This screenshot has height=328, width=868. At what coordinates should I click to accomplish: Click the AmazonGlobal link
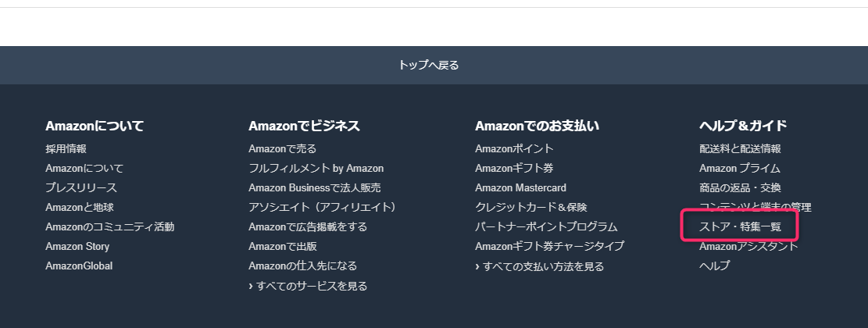point(79,266)
